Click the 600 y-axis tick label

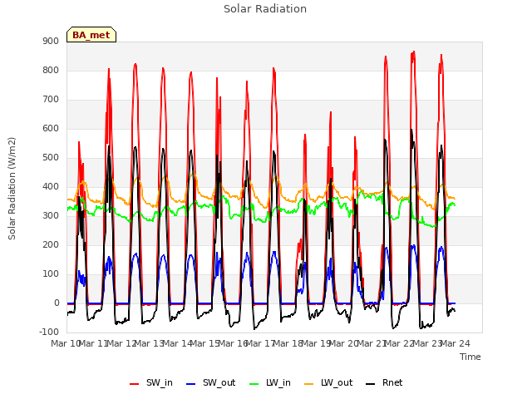click(51, 129)
